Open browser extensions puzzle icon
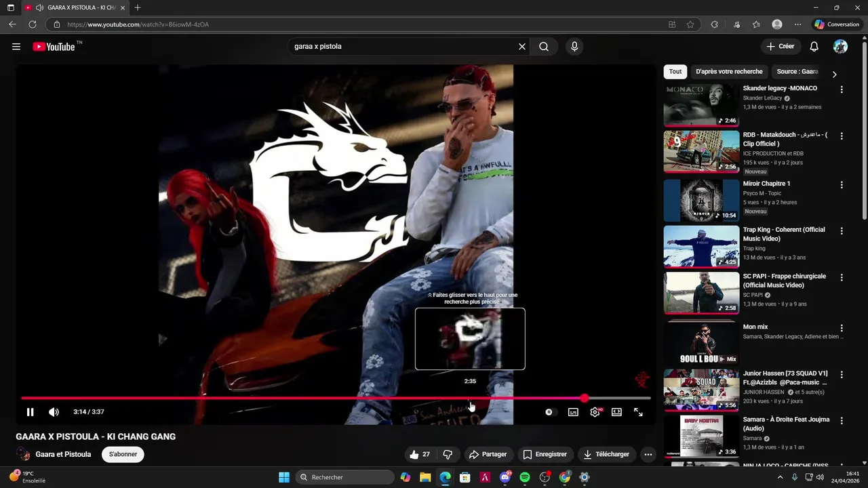The height and width of the screenshot is (488, 868). coord(714,24)
